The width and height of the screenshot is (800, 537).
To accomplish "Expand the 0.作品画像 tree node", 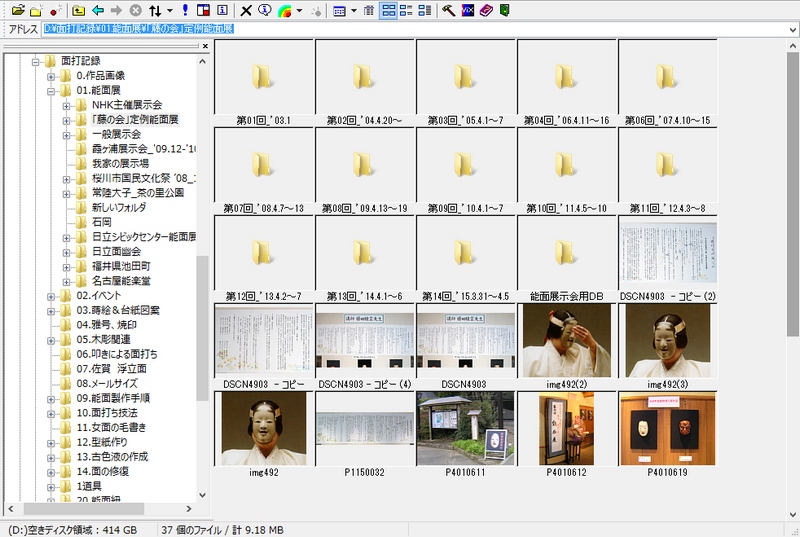I will click(51, 76).
